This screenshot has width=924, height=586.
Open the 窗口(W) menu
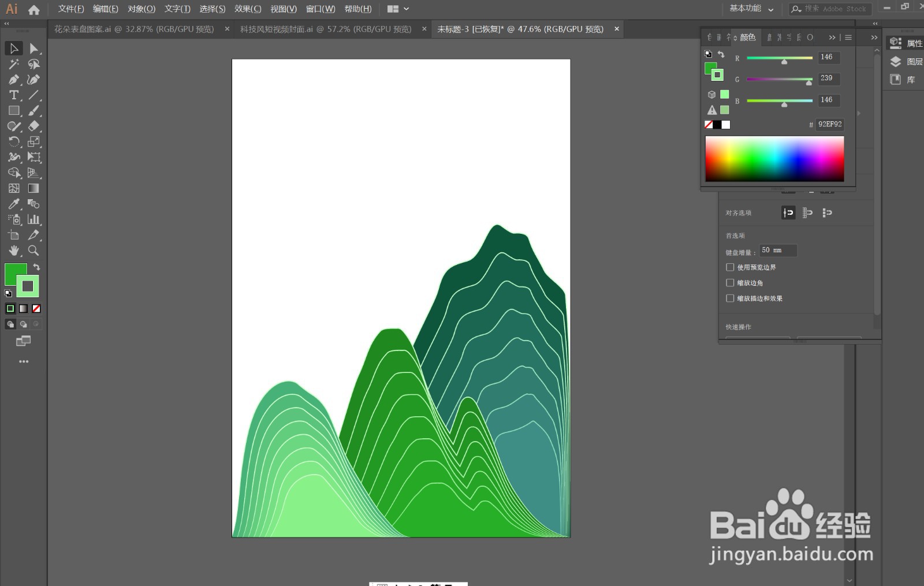pyautogui.click(x=321, y=9)
